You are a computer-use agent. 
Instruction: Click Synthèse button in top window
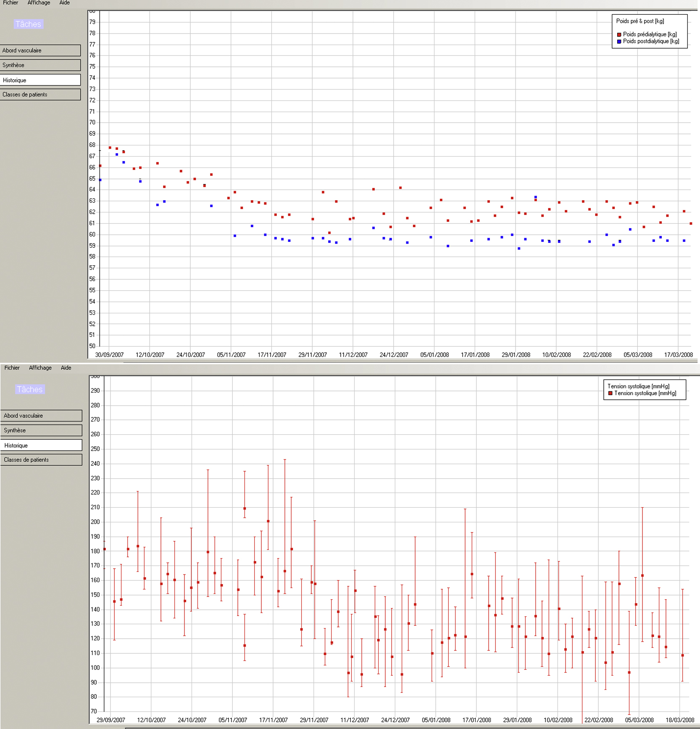[x=40, y=65]
